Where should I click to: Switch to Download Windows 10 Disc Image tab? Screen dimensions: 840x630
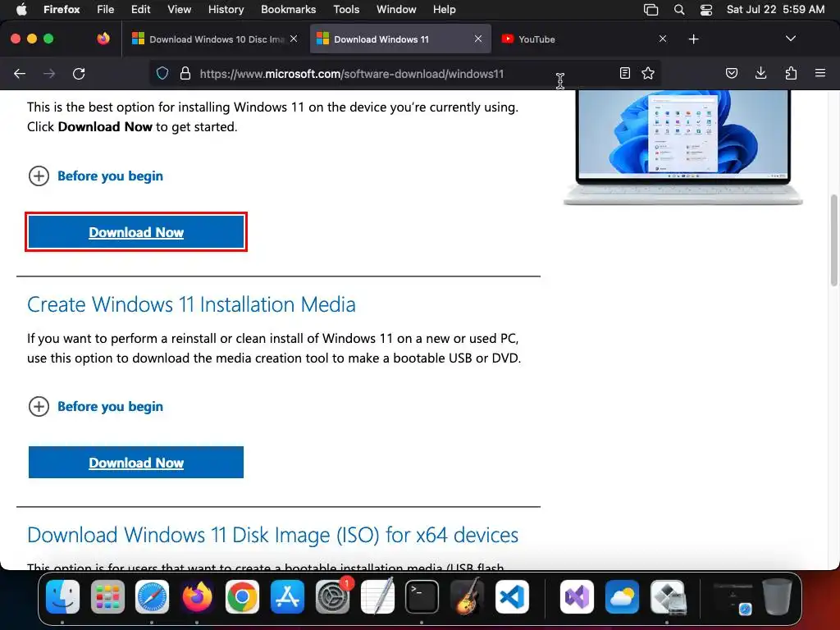(x=215, y=39)
